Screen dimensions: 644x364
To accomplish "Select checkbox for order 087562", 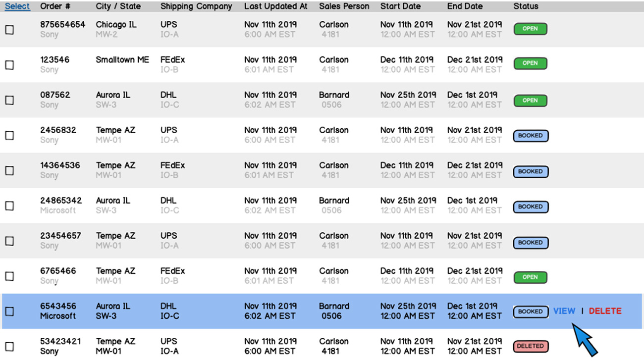I will point(9,100).
